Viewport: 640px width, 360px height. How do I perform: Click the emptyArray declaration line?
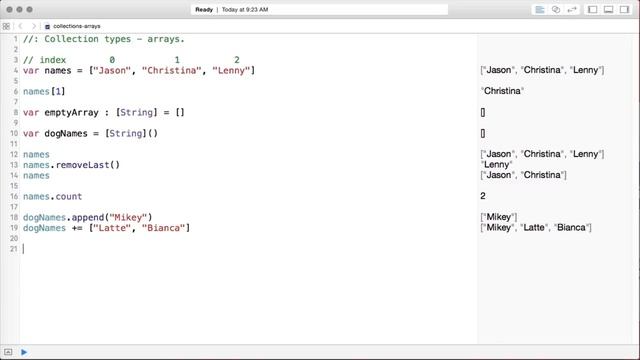click(x=104, y=113)
